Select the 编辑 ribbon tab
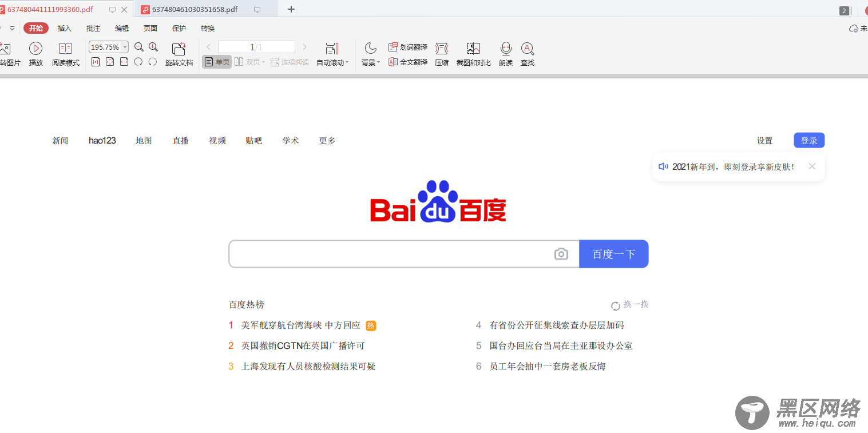The width and height of the screenshot is (868, 433). [122, 28]
